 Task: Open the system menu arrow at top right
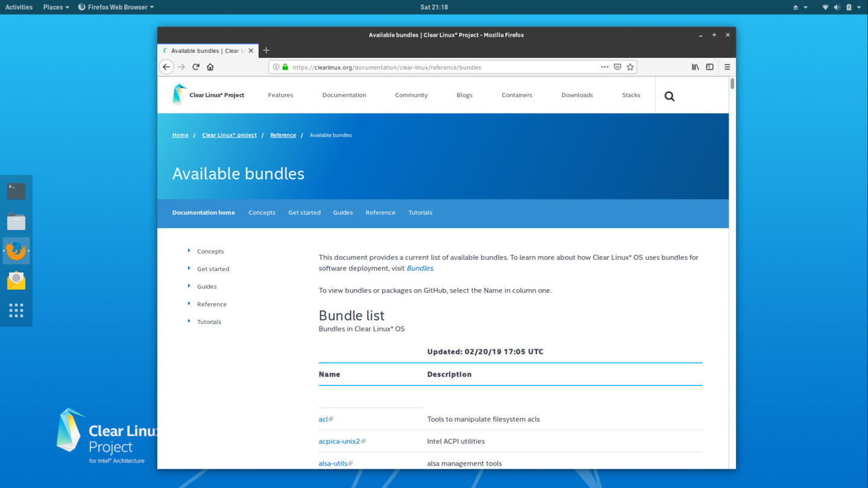pos(859,7)
